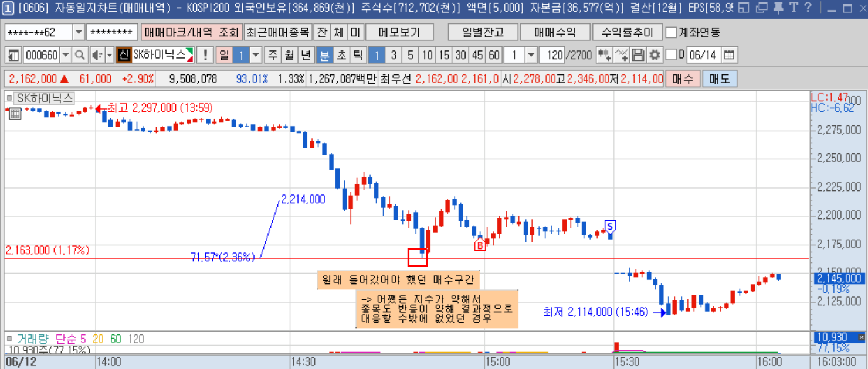
Task: Select the 10 minute interval
Action: pyautogui.click(x=428, y=56)
